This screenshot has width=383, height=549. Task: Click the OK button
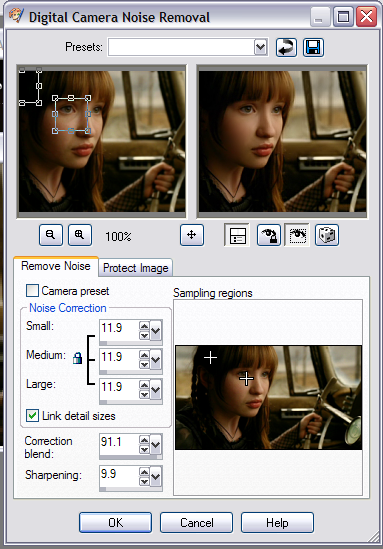(x=116, y=522)
